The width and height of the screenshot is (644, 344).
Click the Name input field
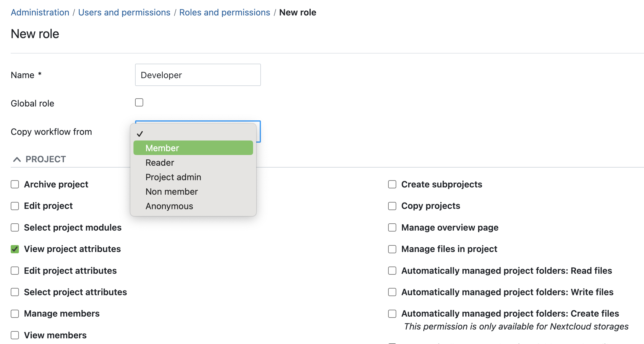tap(198, 75)
